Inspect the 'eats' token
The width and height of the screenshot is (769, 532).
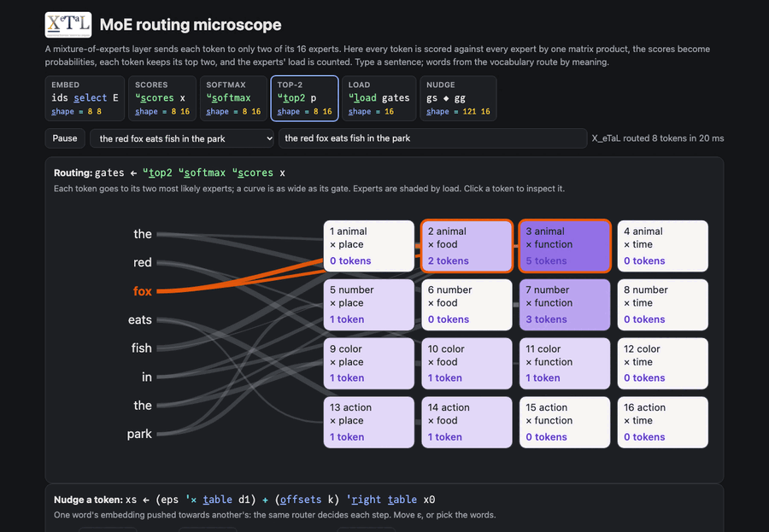[x=140, y=319]
